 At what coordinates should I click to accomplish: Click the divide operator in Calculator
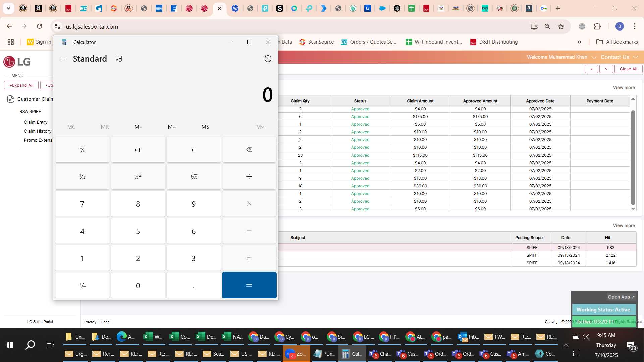click(249, 177)
